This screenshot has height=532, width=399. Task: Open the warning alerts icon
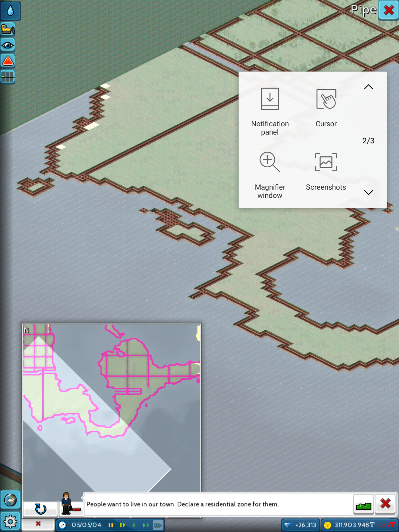(x=8, y=61)
